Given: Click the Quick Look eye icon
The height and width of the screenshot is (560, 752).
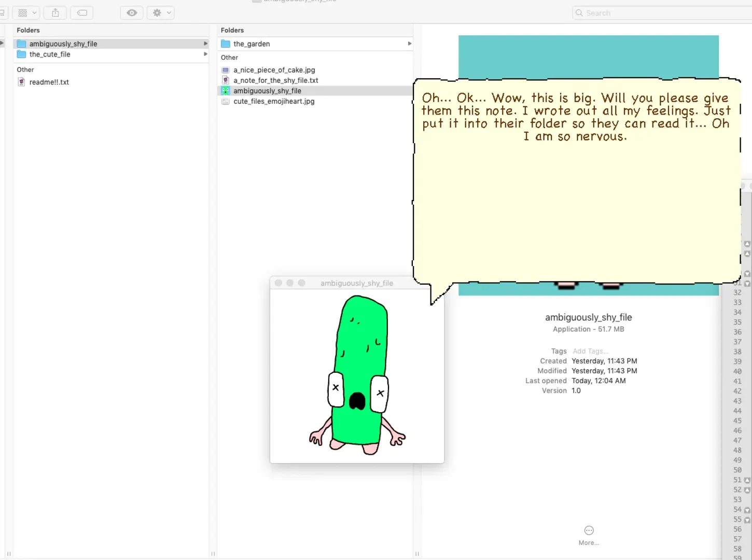Looking at the screenshot, I should (x=132, y=13).
